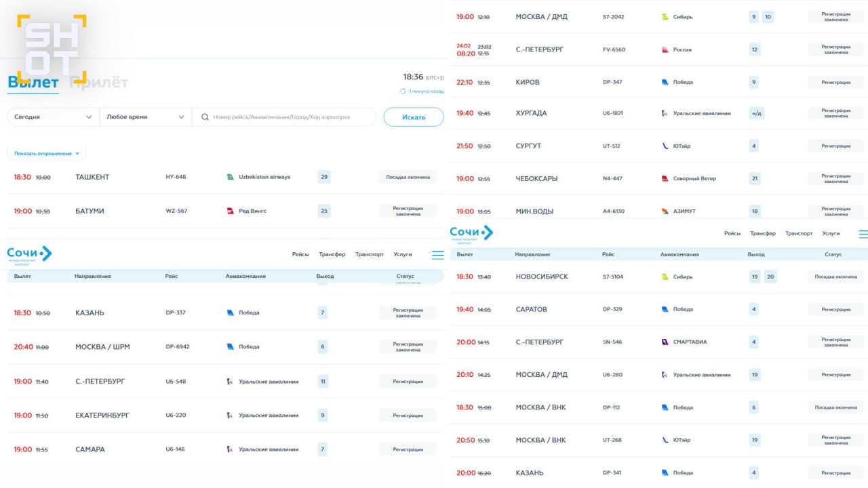Click the АЗИМУТ logo on flight A4-6130

coord(665,211)
